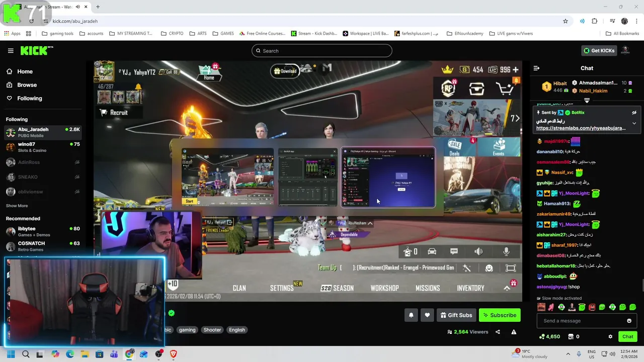The height and width of the screenshot is (362, 644).
Task: Click the Get KICKs button
Action: [599, 50]
